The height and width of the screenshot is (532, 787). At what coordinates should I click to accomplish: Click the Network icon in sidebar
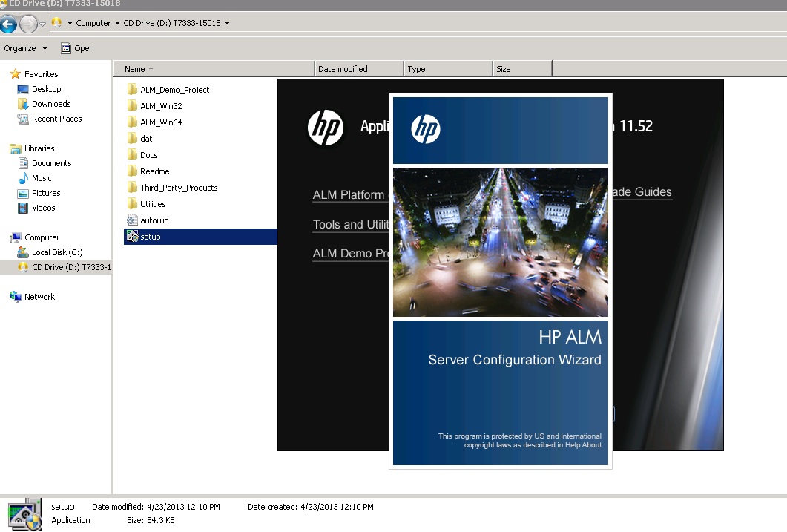coord(15,297)
